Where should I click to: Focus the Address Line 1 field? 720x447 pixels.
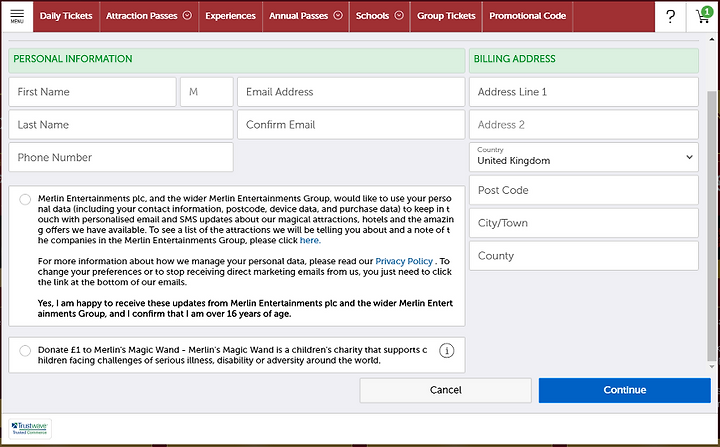[x=584, y=92]
